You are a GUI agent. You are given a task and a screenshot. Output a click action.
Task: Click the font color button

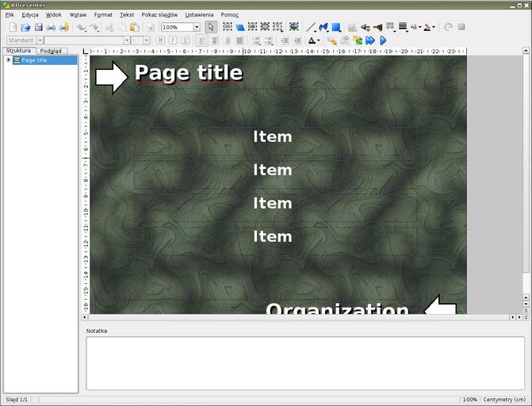312,40
